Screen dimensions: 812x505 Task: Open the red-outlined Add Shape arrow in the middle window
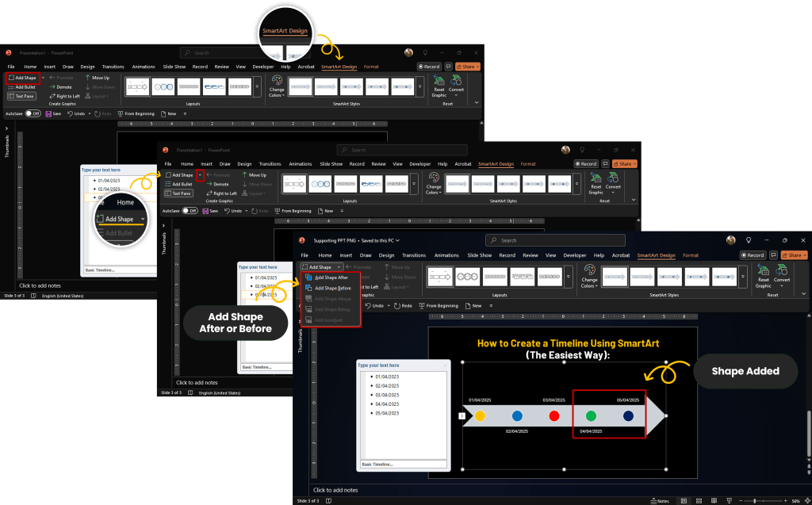click(x=201, y=175)
